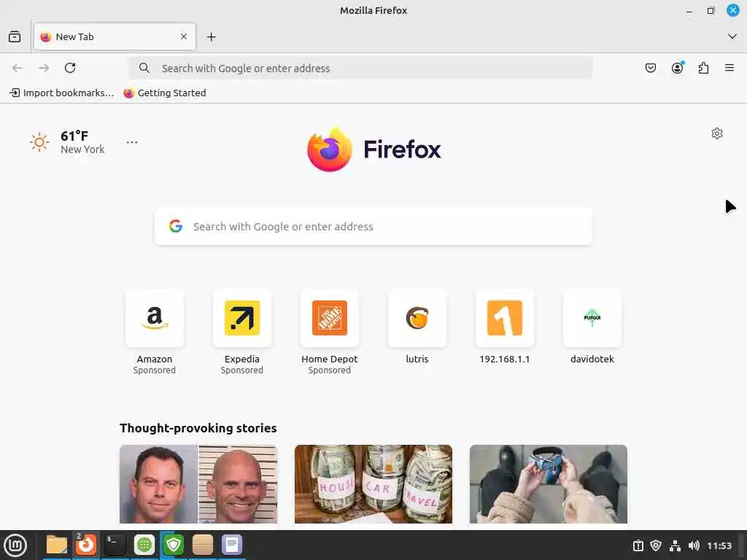
Task: Close the New Tab tab
Action: click(x=183, y=36)
